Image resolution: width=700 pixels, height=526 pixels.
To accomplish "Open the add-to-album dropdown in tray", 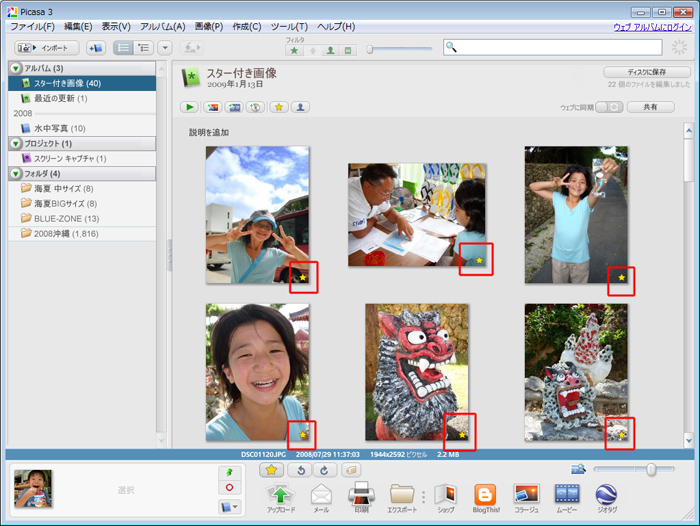I will (x=229, y=507).
